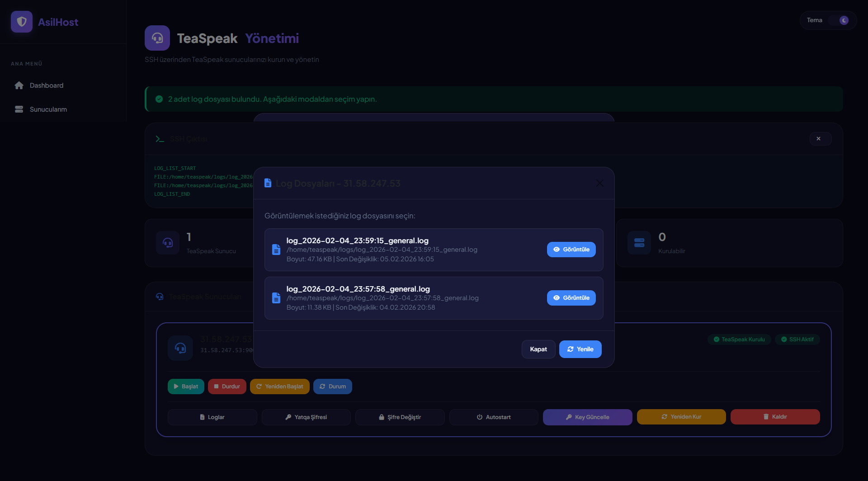
Task: Click the LOG_LIST_START output line
Action: click(x=175, y=168)
